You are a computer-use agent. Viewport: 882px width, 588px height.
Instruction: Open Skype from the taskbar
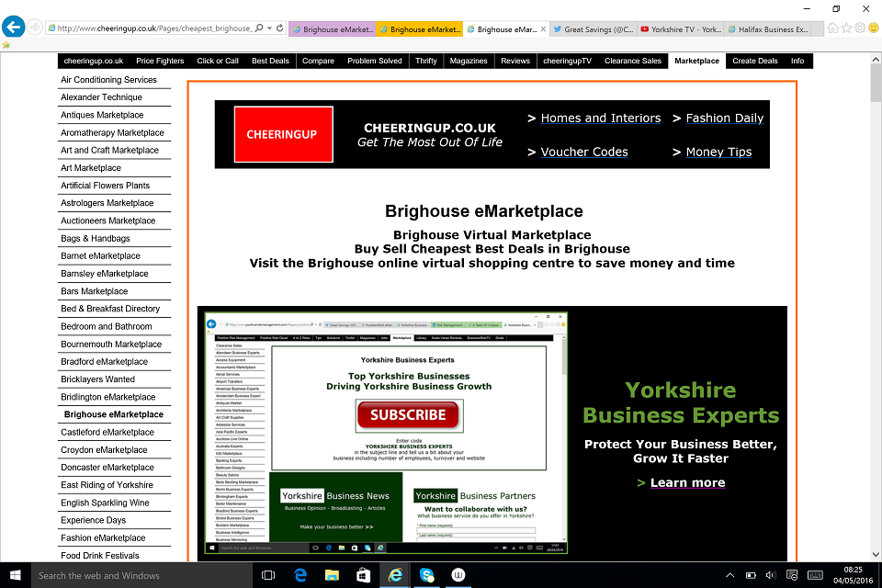(x=427, y=575)
